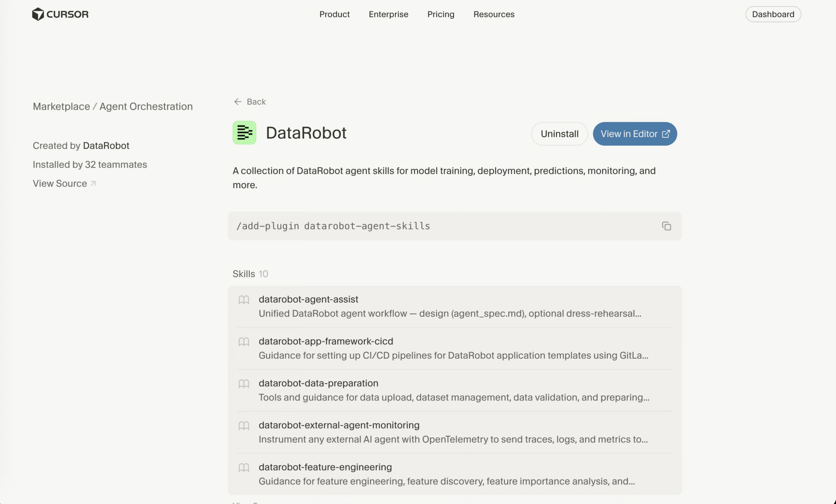This screenshot has width=836, height=504.
Task: Click the 'Instrument any external AI agent' description
Action: [453, 440]
